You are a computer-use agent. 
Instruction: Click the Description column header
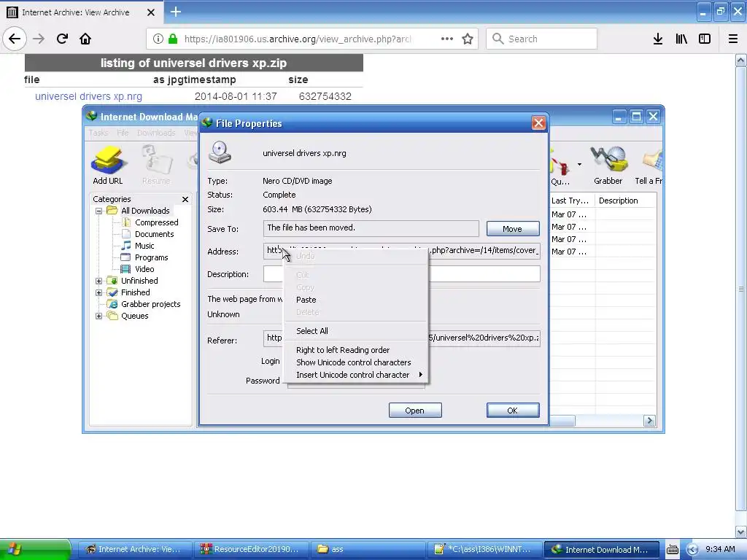click(x=625, y=201)
